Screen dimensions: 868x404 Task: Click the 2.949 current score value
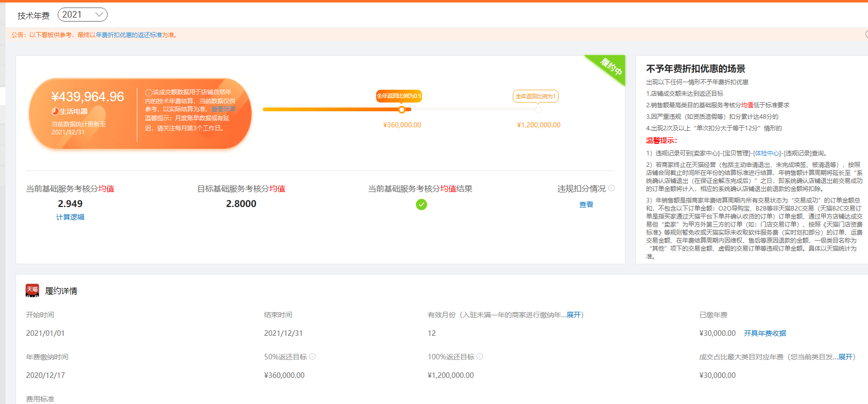pos(70,204)
